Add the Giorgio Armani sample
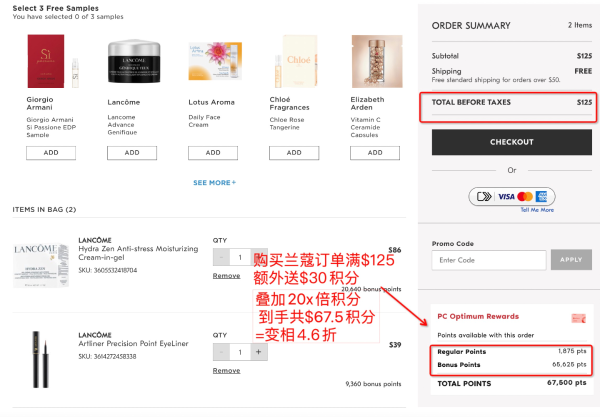 52,152
